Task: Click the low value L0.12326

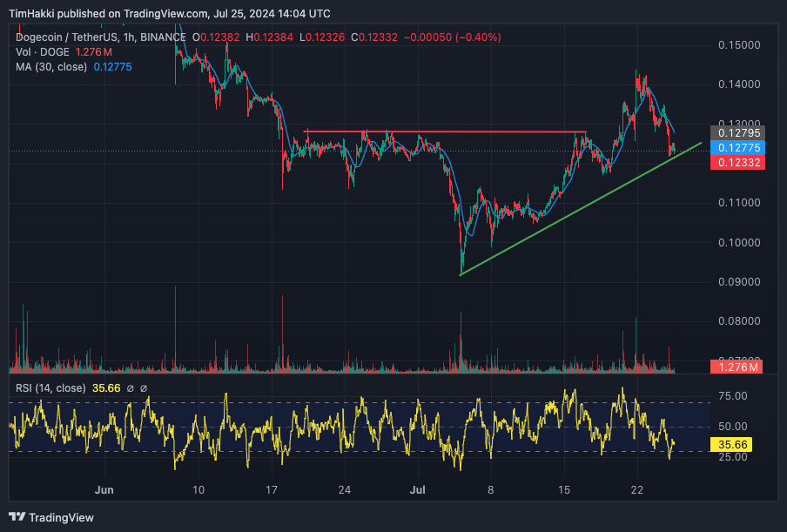Action: click(x=322, y=37)
